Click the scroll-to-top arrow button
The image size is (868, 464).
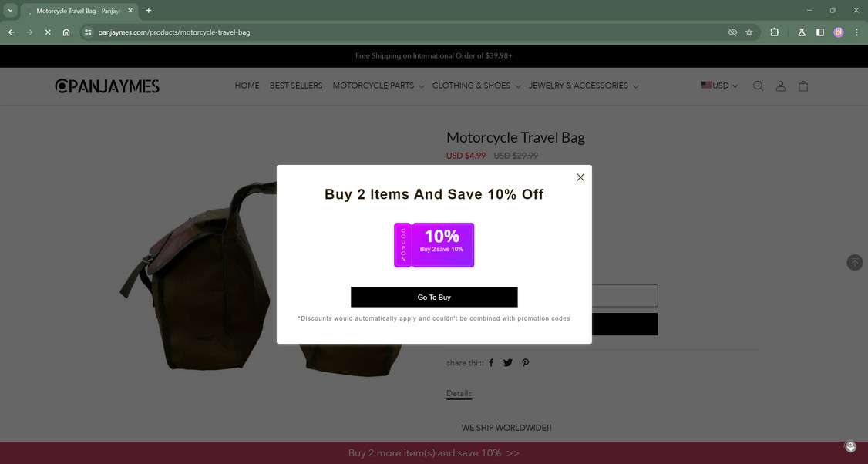pyautogui.click(x=855, y=262)
